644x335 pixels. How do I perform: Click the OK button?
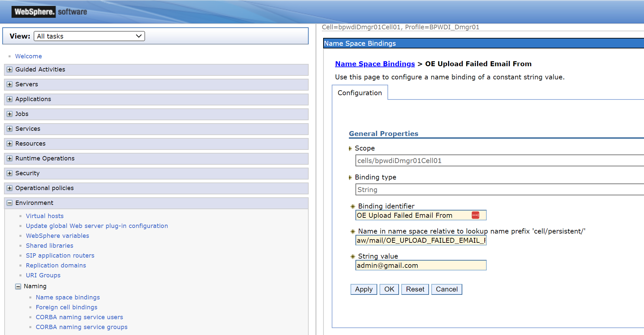pyautogui.click(x=389, y=289)
